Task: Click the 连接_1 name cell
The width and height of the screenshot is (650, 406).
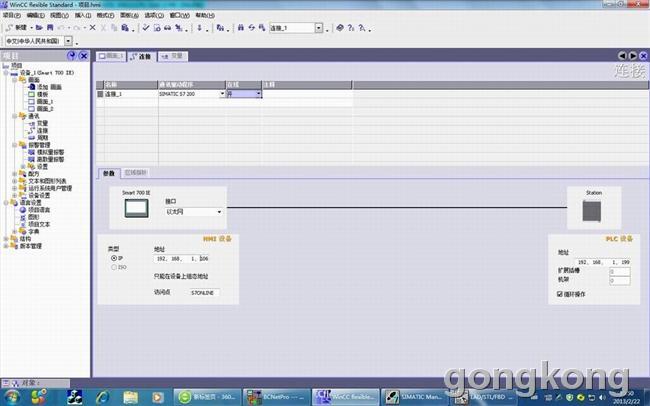Action: (130, 94)
